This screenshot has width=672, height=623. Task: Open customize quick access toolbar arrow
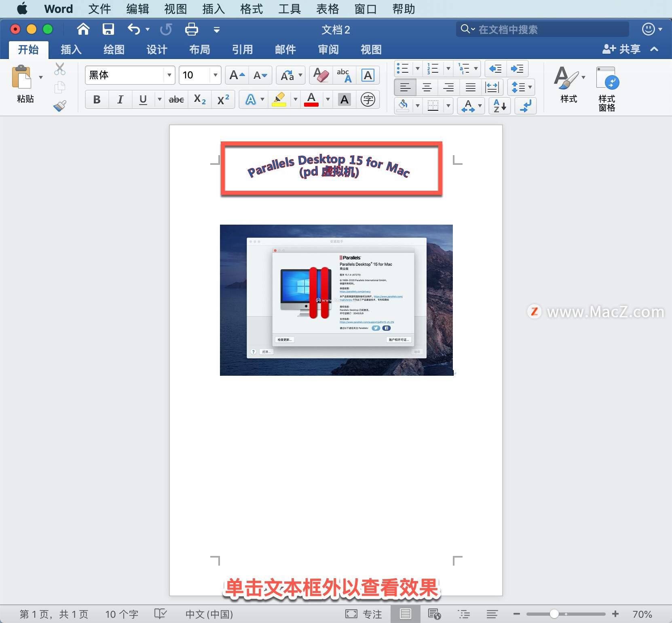[217, 29]
